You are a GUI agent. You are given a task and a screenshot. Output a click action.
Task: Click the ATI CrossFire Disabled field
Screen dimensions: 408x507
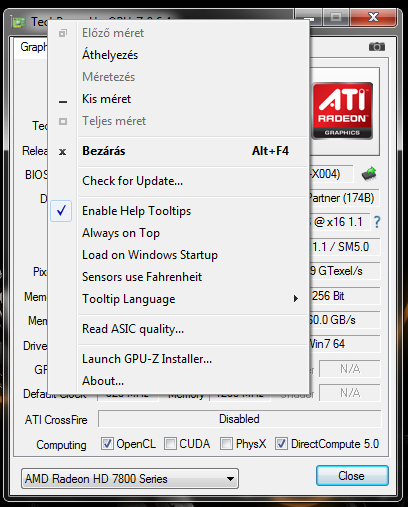pyautogui.click(x=240, y=419)
